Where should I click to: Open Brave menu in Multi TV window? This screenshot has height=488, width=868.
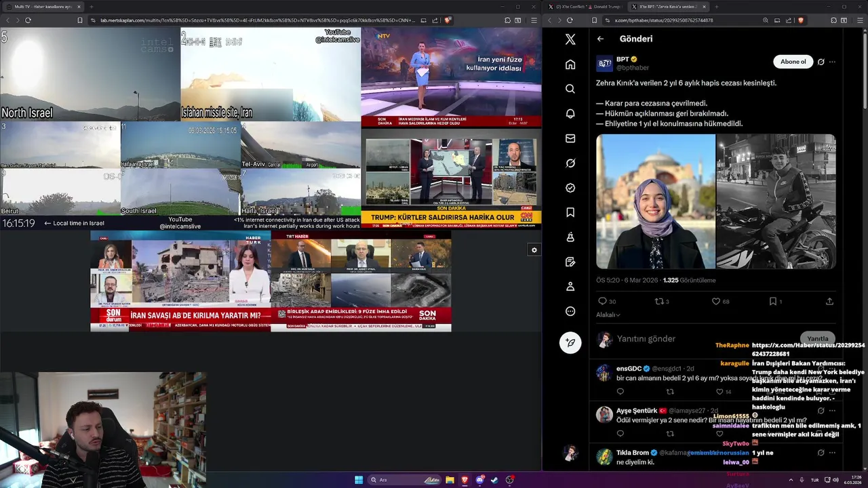coord(535,20)
